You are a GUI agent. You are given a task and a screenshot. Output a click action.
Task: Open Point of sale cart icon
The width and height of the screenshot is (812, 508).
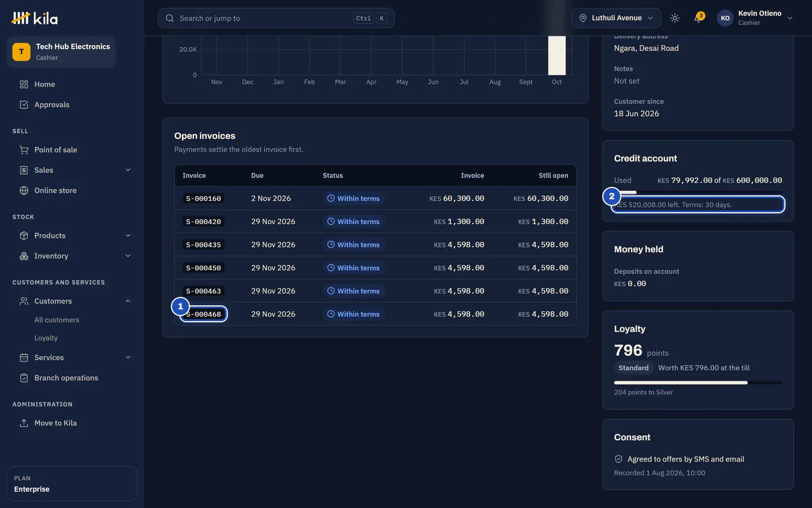point(24,150)
